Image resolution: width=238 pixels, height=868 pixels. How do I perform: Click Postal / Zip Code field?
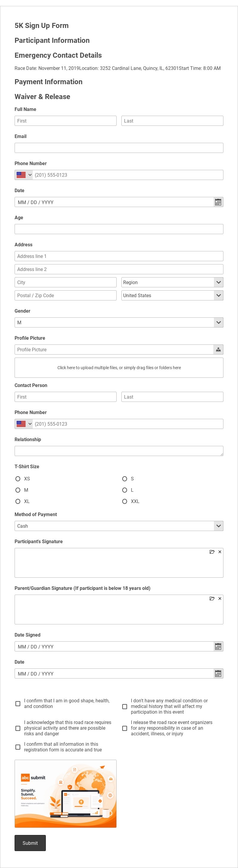click(65, 295)
